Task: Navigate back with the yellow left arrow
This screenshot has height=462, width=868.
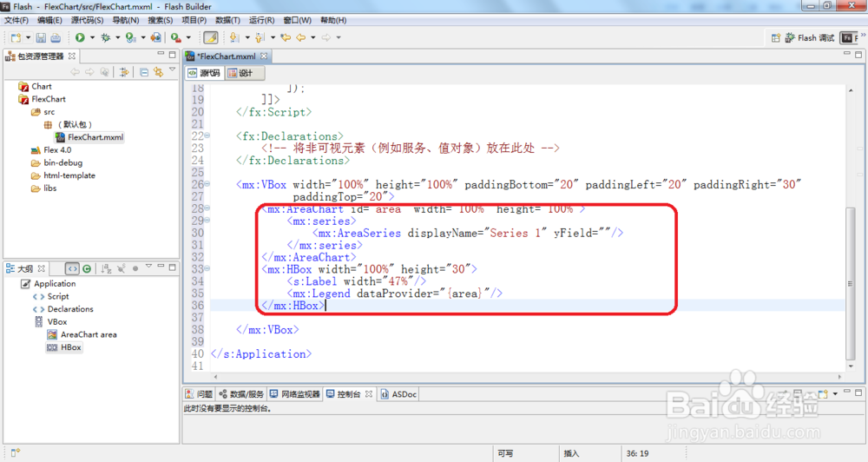Action: (300, 37)
